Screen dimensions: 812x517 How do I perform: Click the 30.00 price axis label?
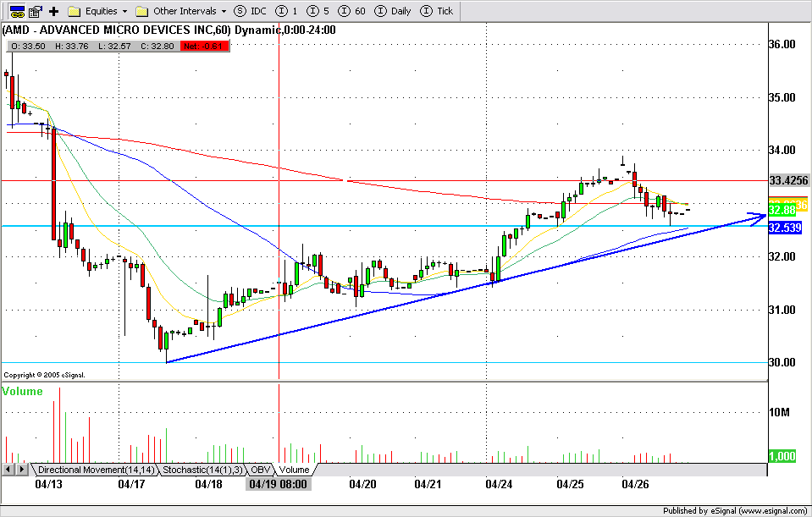coord(782,362)
